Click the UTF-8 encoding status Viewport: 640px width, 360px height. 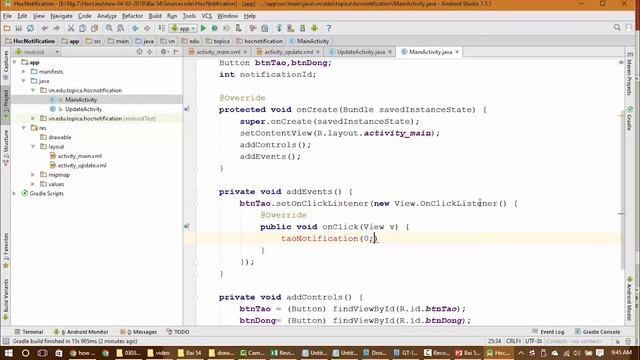pos(533,341)
